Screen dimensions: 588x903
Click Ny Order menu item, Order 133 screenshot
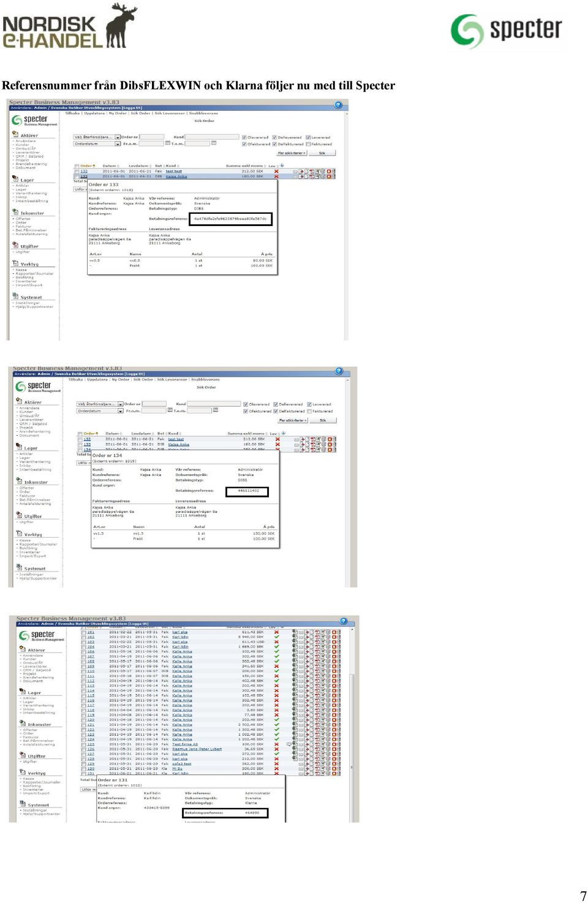(118, 113)
